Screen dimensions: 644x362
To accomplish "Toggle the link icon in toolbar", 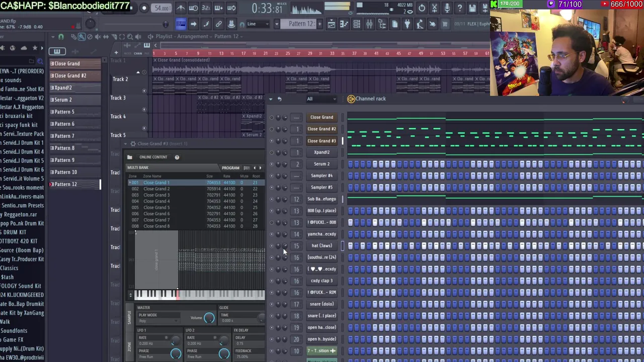I will (218, 24).
